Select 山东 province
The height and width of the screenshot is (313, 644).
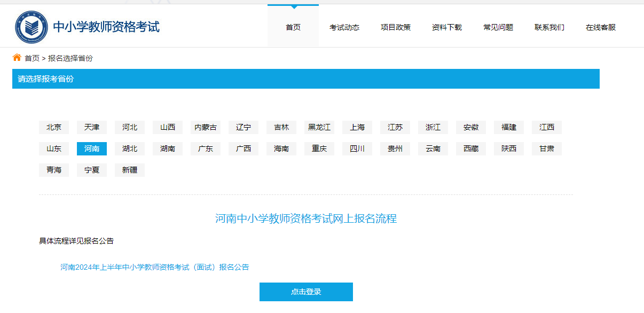(54, 148)
